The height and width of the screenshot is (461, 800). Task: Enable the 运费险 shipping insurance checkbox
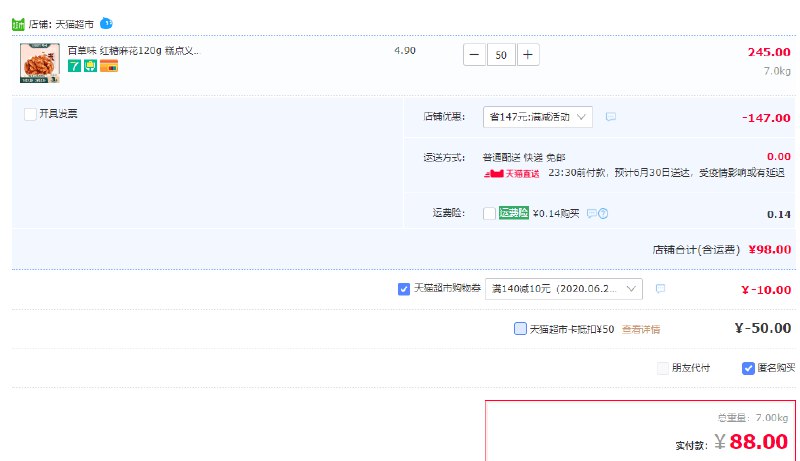point(489,213)
